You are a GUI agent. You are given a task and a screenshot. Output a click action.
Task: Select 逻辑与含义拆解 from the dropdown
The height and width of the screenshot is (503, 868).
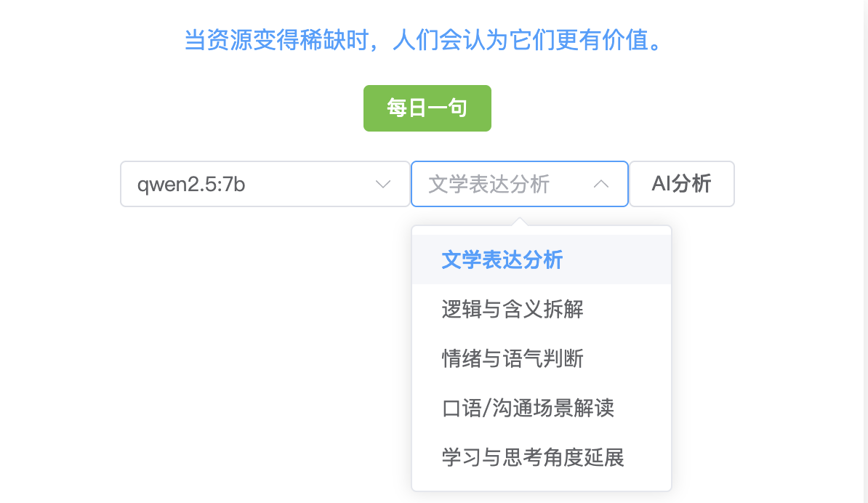coord(511,309)
